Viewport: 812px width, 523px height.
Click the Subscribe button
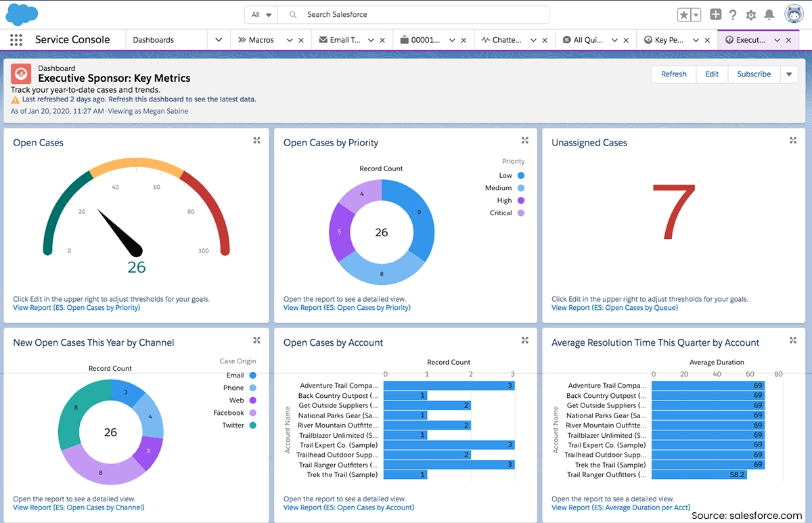click(754, 74)
